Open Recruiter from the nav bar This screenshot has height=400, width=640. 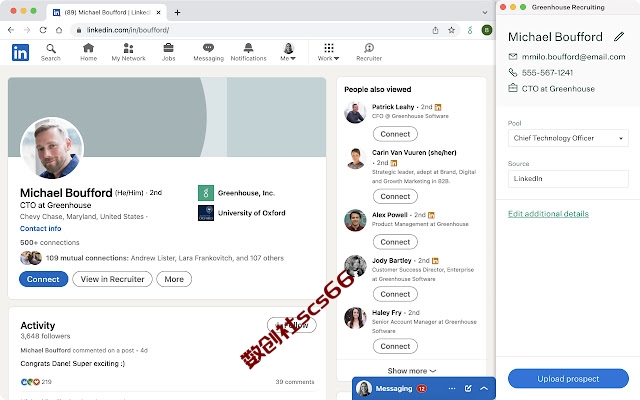click(369, 52)
